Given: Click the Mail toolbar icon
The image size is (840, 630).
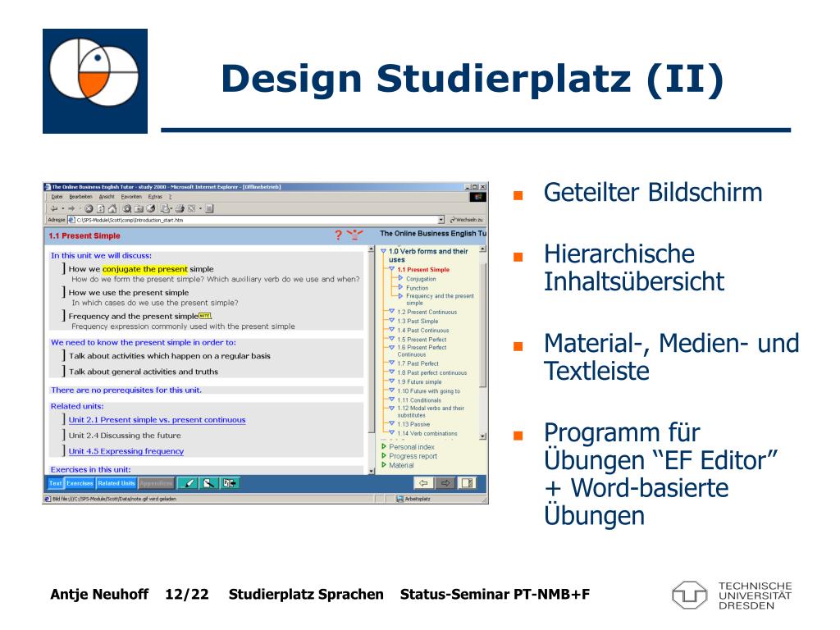Looking at the screenshot, I should (167, 208).
